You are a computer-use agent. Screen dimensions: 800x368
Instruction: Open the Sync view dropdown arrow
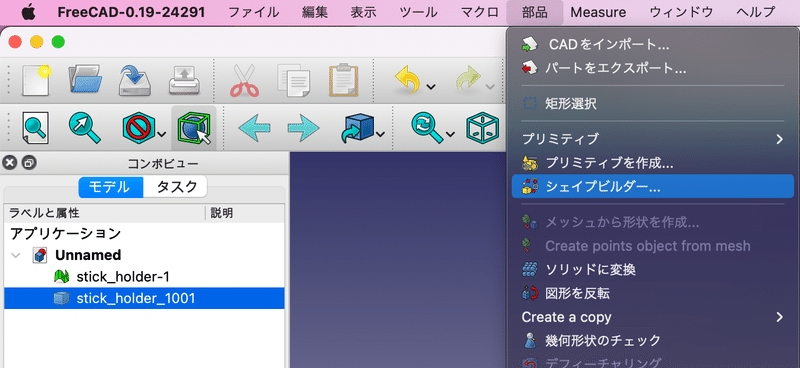(450, 134)
